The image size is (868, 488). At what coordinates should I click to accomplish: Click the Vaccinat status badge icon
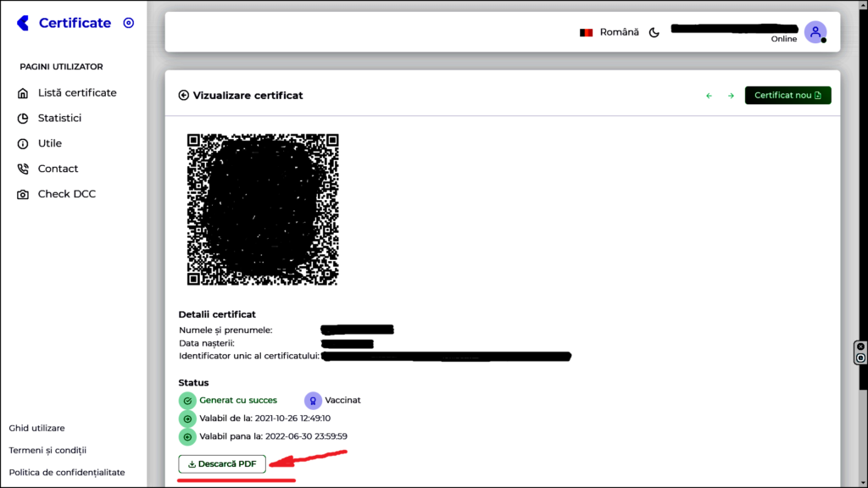pyautogui.click(x=313, y=400)
